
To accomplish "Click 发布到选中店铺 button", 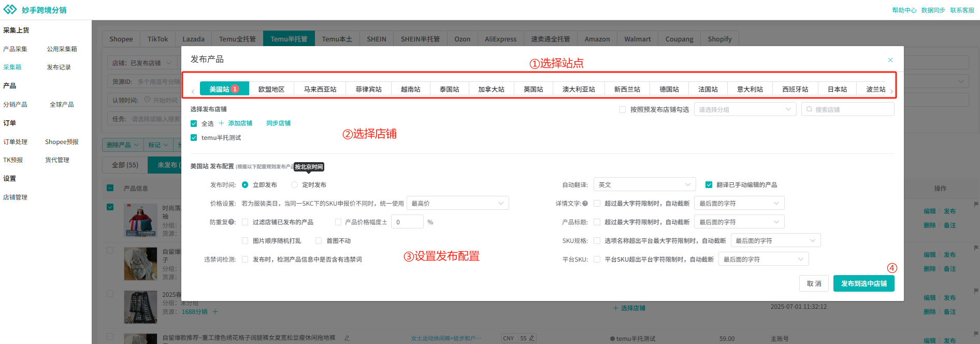I will 863,283.
